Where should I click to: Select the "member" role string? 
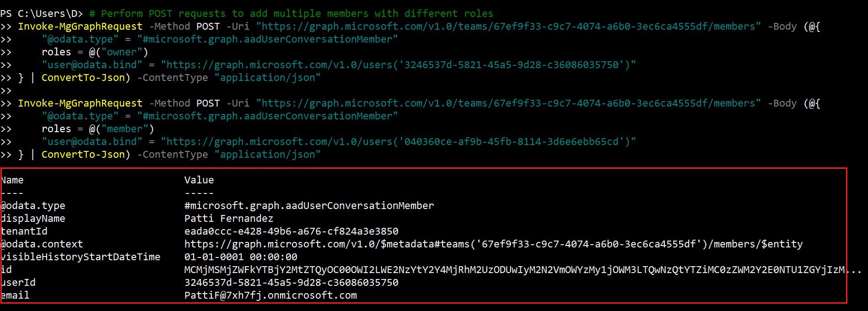coord(124,129)
